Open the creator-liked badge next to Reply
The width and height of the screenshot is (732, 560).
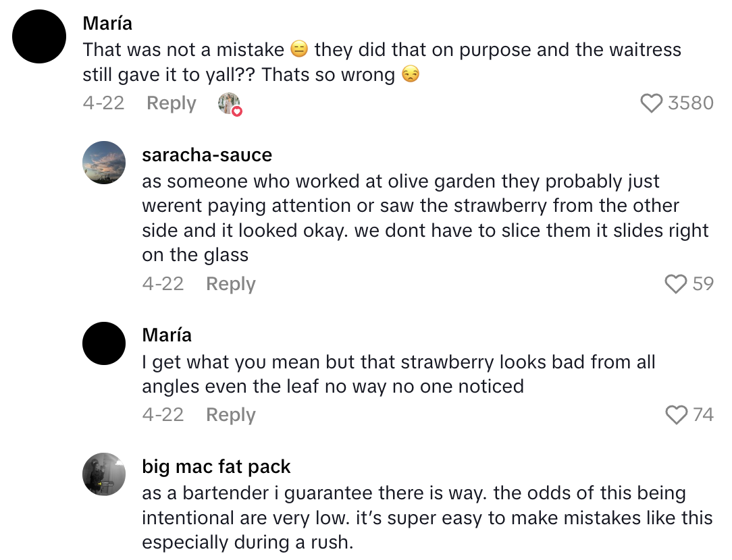point(230,104)
